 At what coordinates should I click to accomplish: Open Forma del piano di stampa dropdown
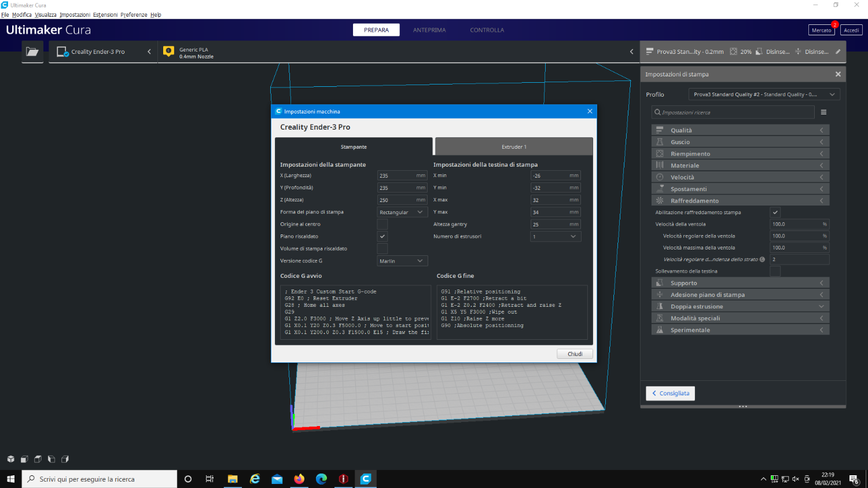coord(402,212)
